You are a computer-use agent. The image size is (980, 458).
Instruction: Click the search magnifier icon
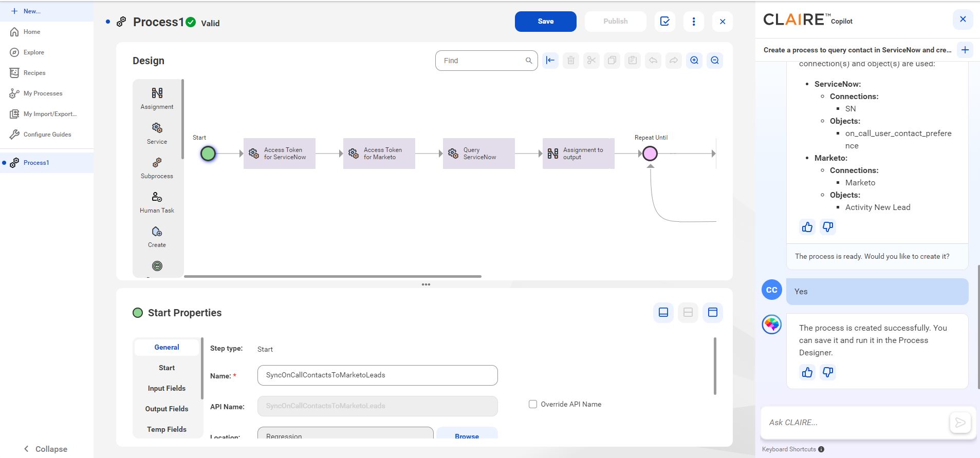click(x=528, y=61)
